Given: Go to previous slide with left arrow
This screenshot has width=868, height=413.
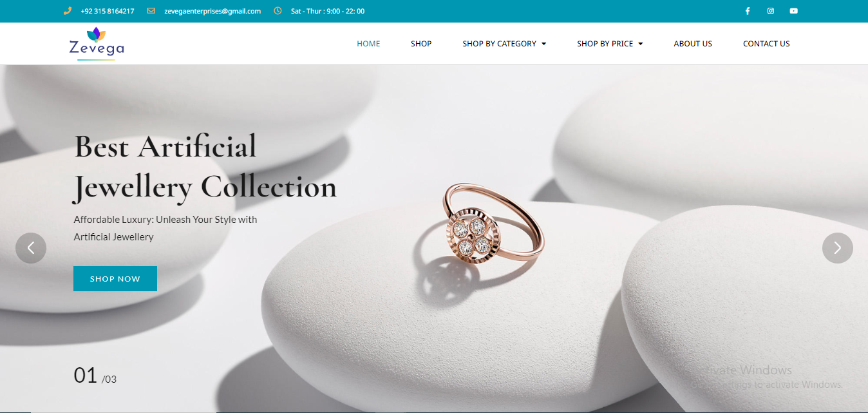Looking at the screenshot, I should [31, 248].
